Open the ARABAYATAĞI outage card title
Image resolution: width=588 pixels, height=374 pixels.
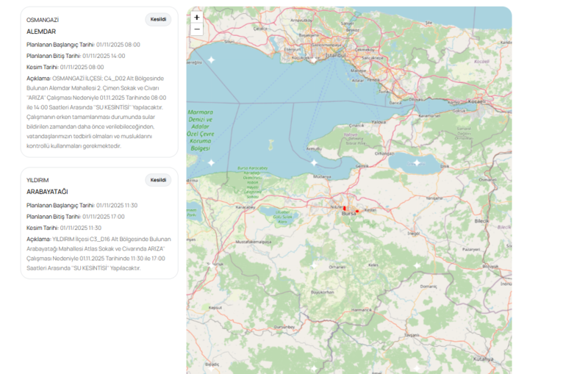[x=47, y=192]
